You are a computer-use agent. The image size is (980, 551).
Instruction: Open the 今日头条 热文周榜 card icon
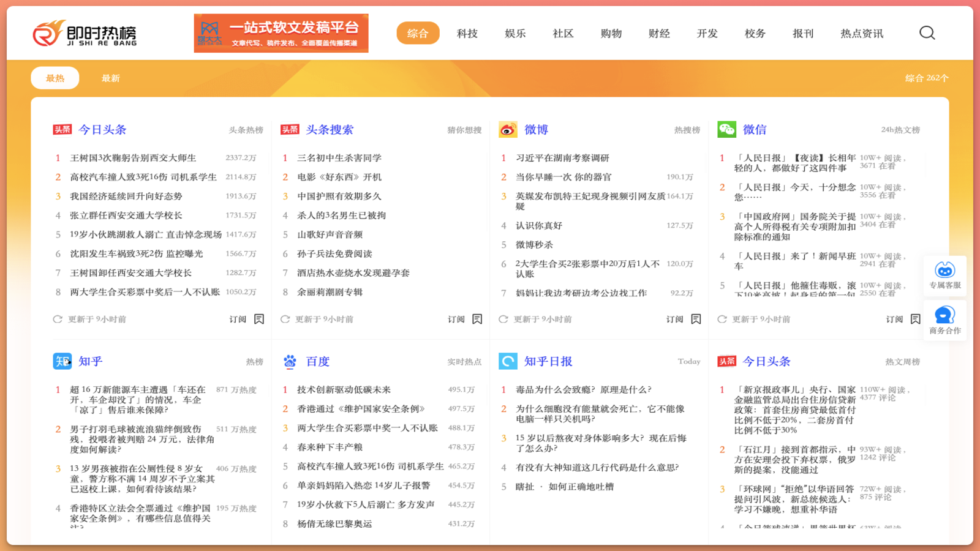[726, 361]
